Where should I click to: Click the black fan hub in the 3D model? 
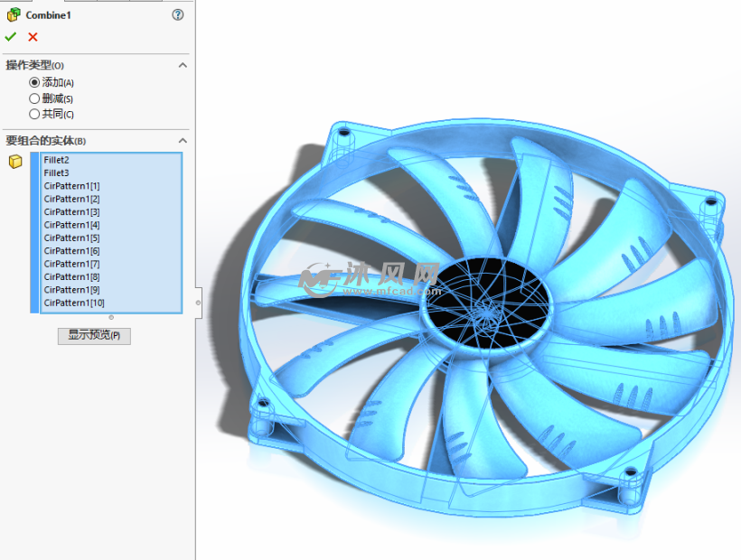click(x=488, y=304)
